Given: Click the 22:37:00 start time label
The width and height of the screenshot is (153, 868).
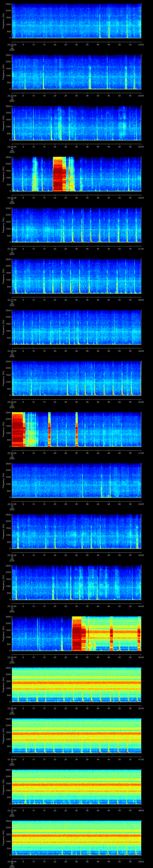Looking at the screenshot, I should (x=12, y=810).
